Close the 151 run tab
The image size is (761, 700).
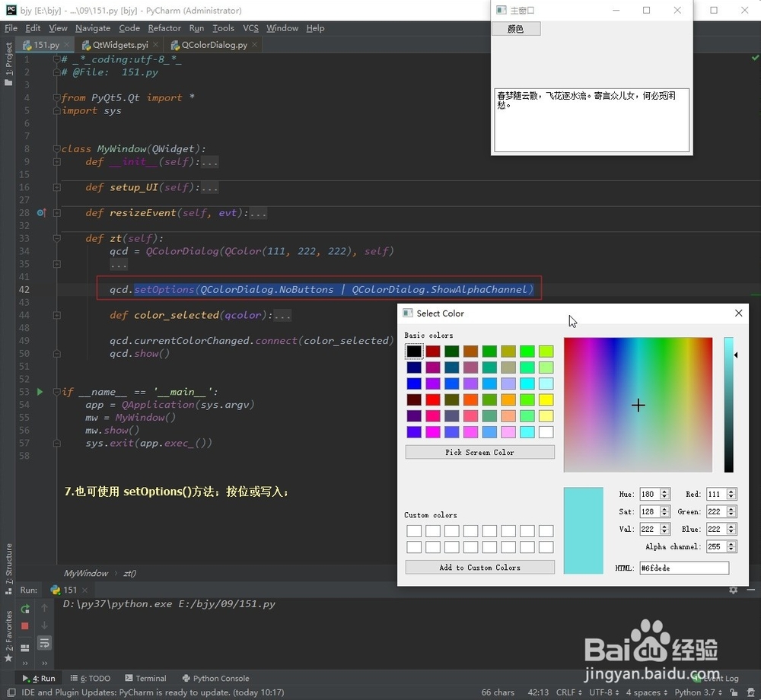click(84, 590)
